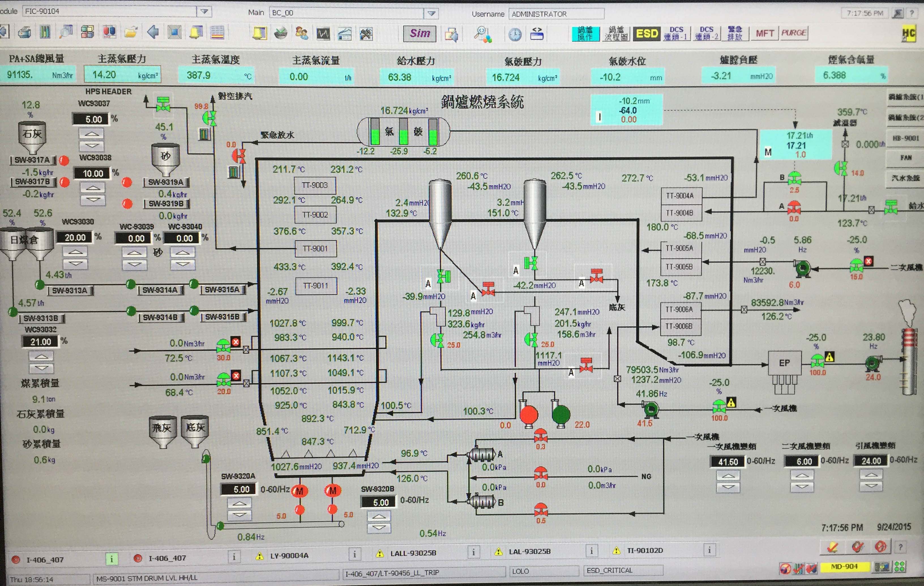924x586 pixels.
Task: Click the green four-squares icon at bottom right
Action: [x=899, y=566]
